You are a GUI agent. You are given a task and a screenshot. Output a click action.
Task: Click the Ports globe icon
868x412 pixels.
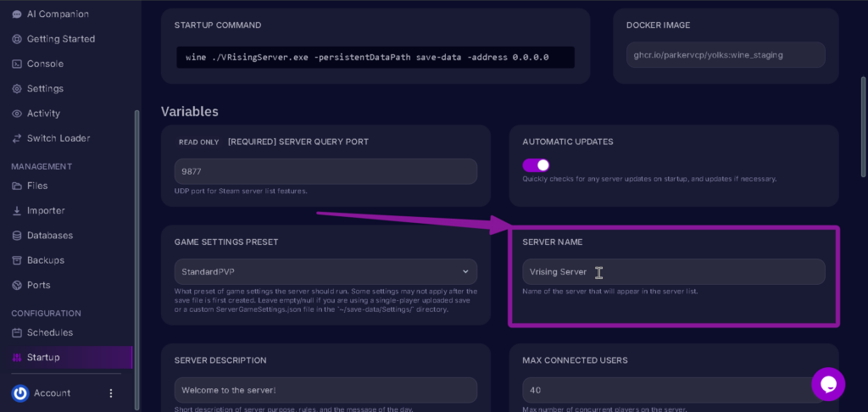pos(17,285)
